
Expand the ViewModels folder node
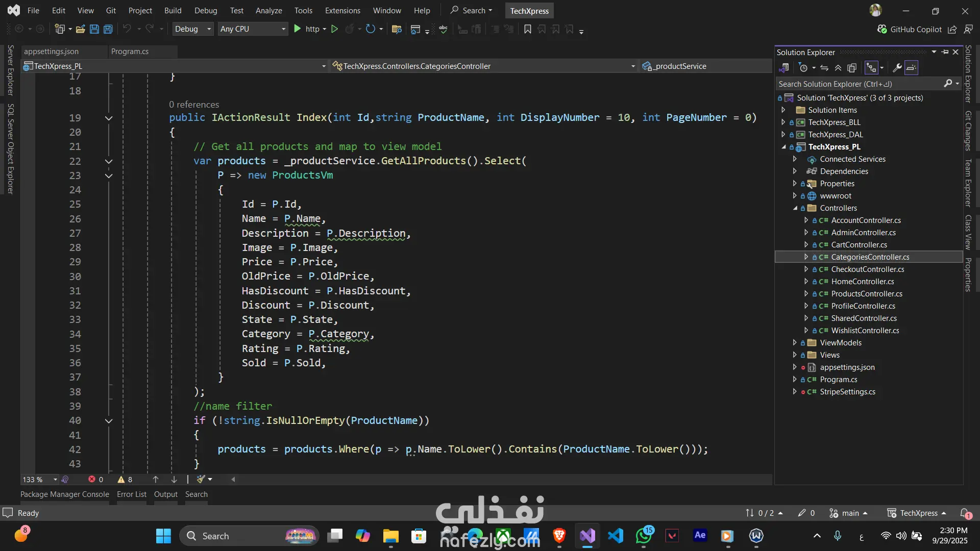[795, 343]
